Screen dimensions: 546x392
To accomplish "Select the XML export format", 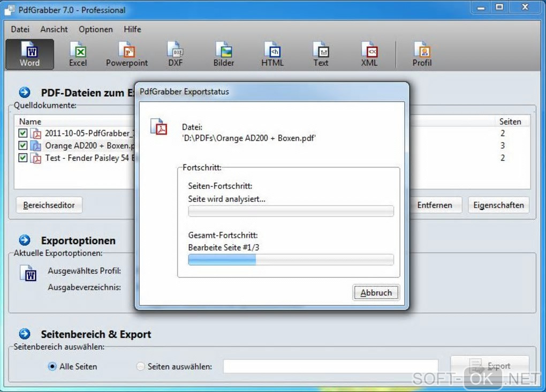I will (x=369, y=55).
